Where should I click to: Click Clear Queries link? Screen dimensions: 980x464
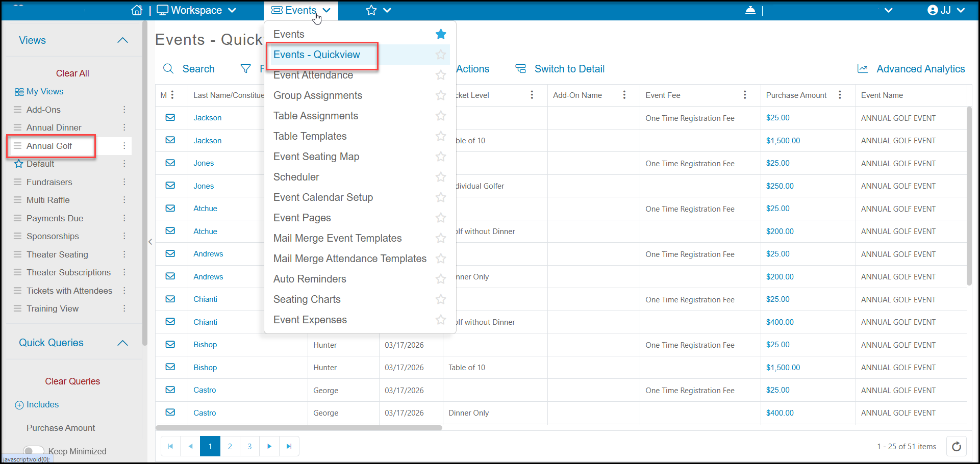[x=72, y=381]
